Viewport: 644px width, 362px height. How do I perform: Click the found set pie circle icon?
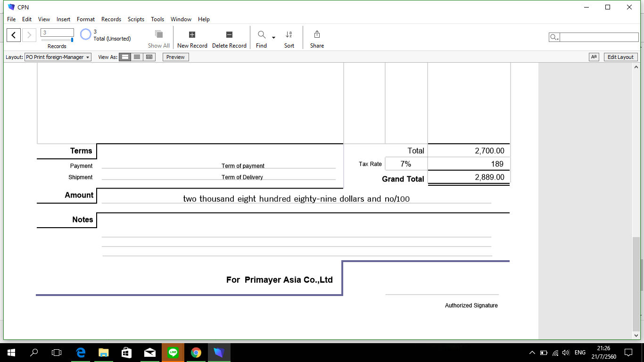[85, 34]
